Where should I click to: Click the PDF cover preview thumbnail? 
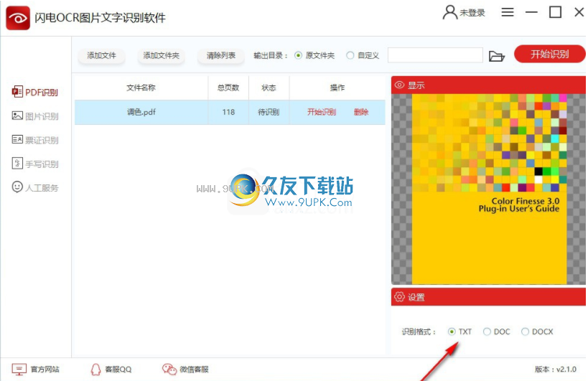click(489, 189)
